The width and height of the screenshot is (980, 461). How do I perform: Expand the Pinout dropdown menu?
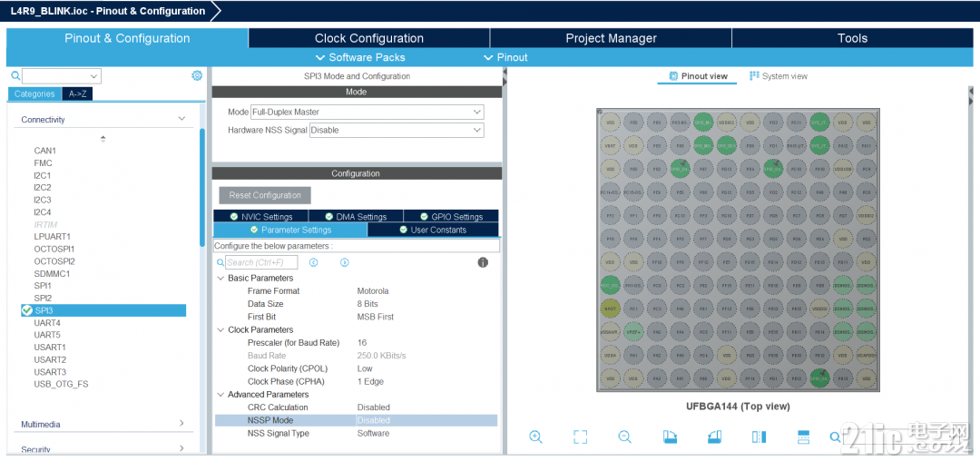pos(505,57)
